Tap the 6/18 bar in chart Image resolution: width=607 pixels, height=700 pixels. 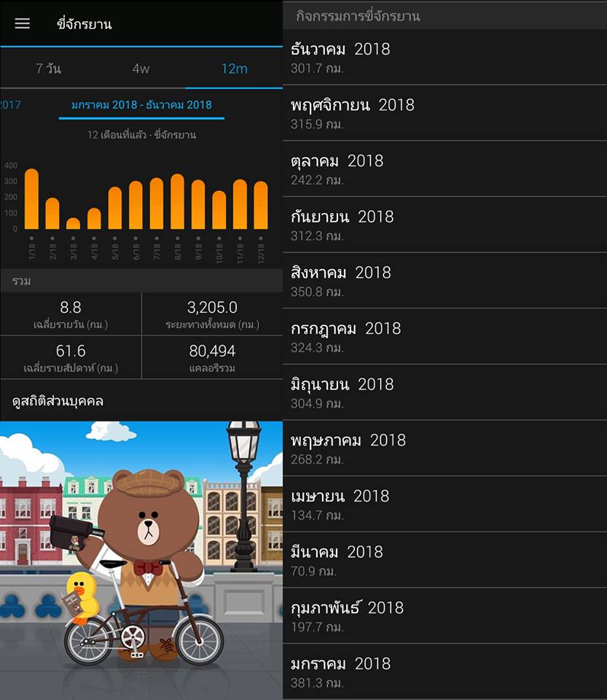[136, 205]
